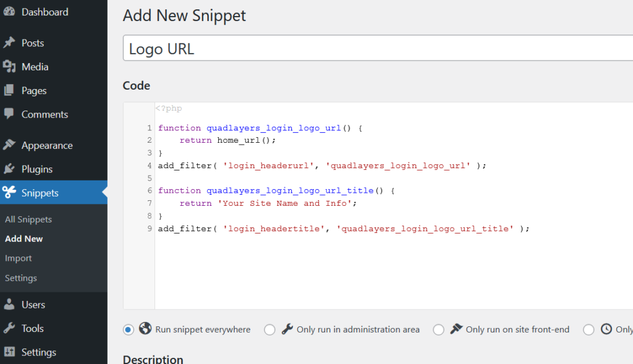The image size is (633, 364).
Task: Click the Posts pushpin icon
Action: coord(9,43)
